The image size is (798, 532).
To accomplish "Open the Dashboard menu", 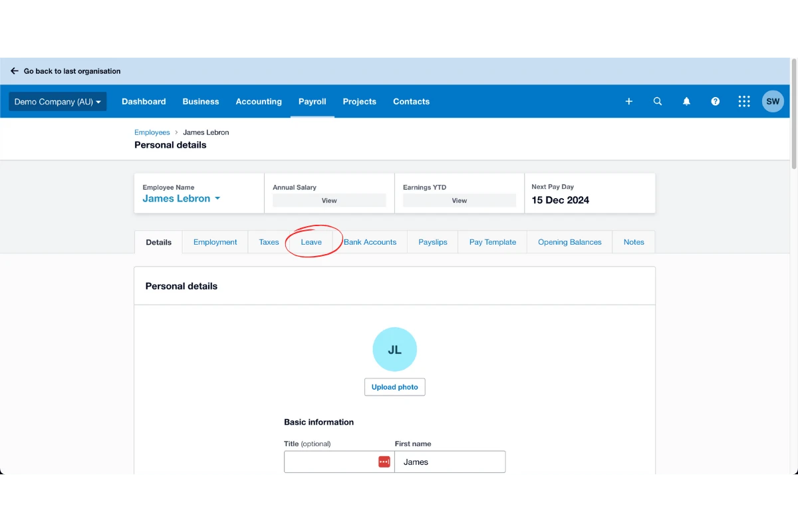I will (144, 102).
